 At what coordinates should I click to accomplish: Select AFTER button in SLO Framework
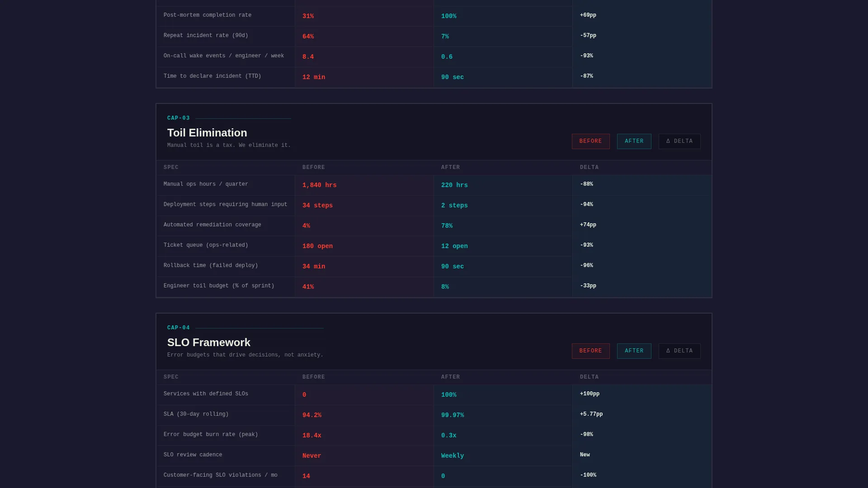634,351
